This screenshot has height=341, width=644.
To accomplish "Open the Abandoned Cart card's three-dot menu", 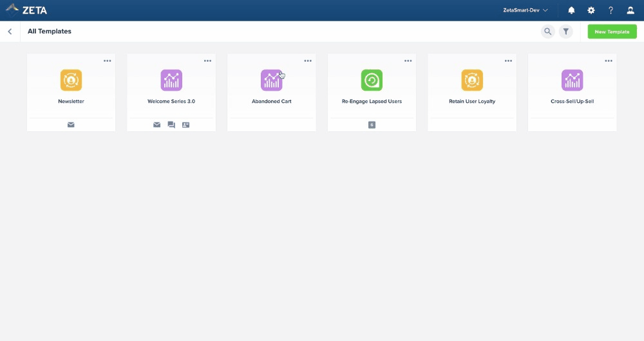I will [308, 61].
